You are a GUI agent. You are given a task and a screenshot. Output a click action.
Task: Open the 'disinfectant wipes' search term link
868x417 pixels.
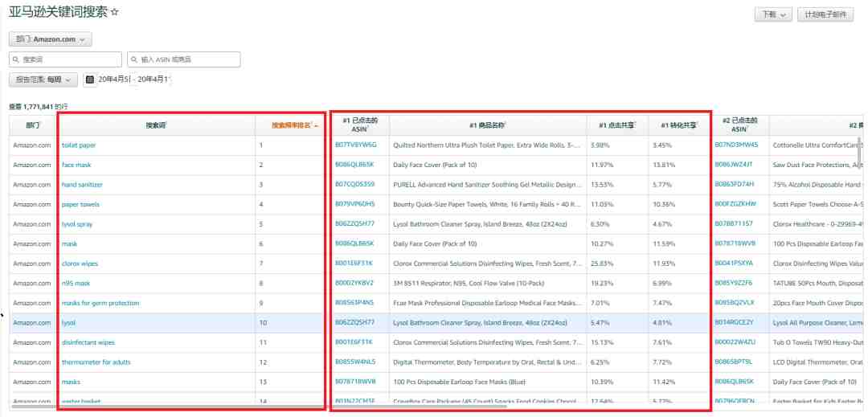coord(88,342)
